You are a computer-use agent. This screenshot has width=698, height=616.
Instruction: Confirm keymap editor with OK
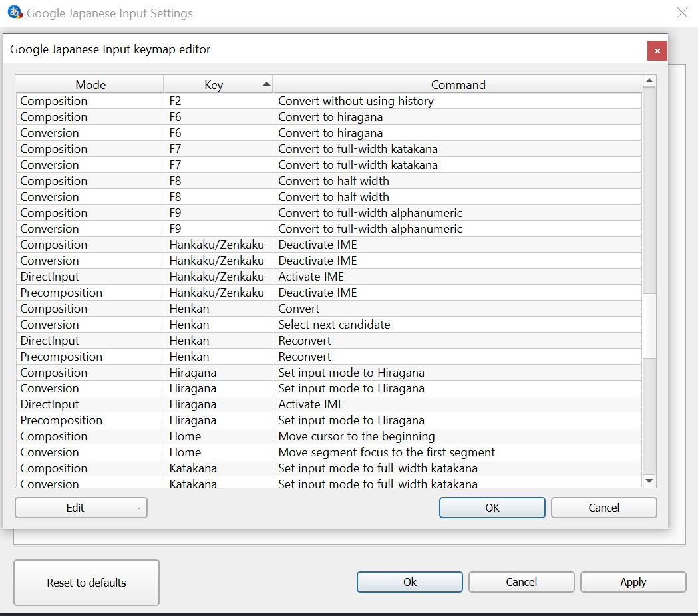point(492,508)
